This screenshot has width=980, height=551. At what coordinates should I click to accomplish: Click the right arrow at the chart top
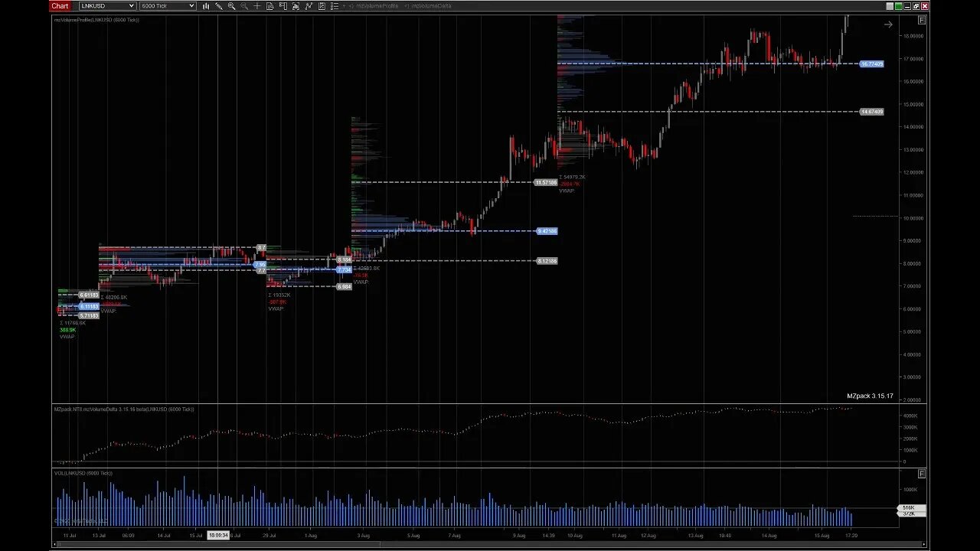click(888, 24)
